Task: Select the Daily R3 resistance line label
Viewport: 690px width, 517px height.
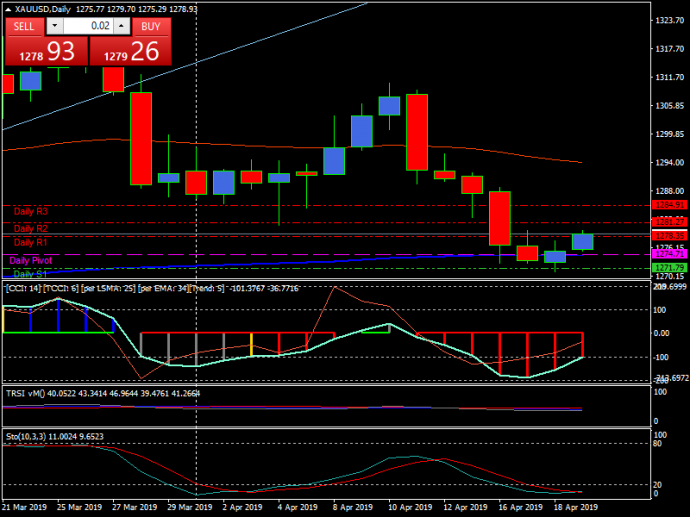Action: click(30, 212)
